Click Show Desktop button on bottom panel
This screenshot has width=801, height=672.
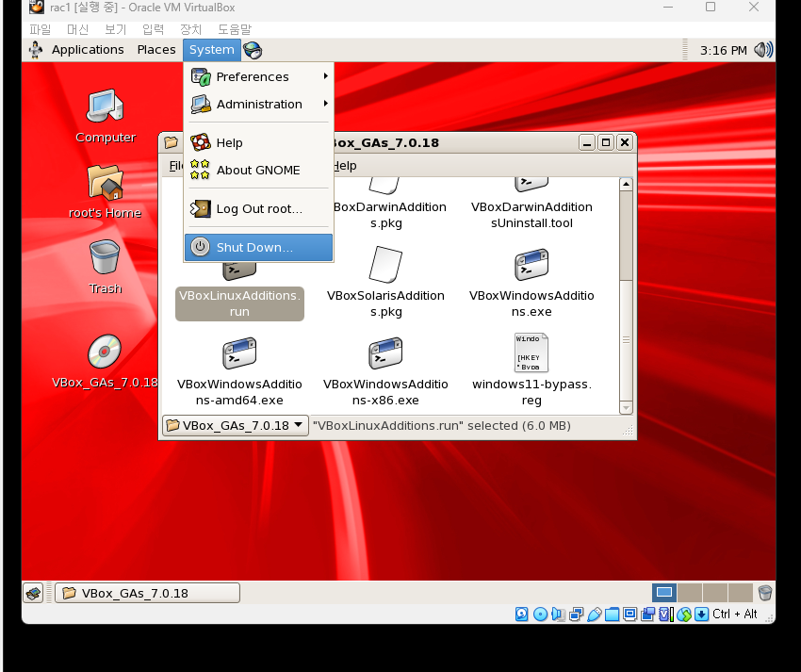pos(34,594)
